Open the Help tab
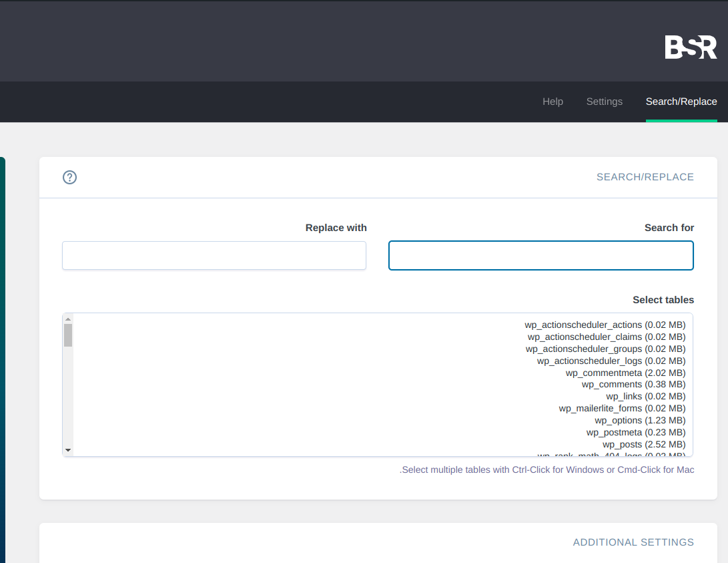The width and height of the screenshot is (728, 563). (x=553, y=102)
